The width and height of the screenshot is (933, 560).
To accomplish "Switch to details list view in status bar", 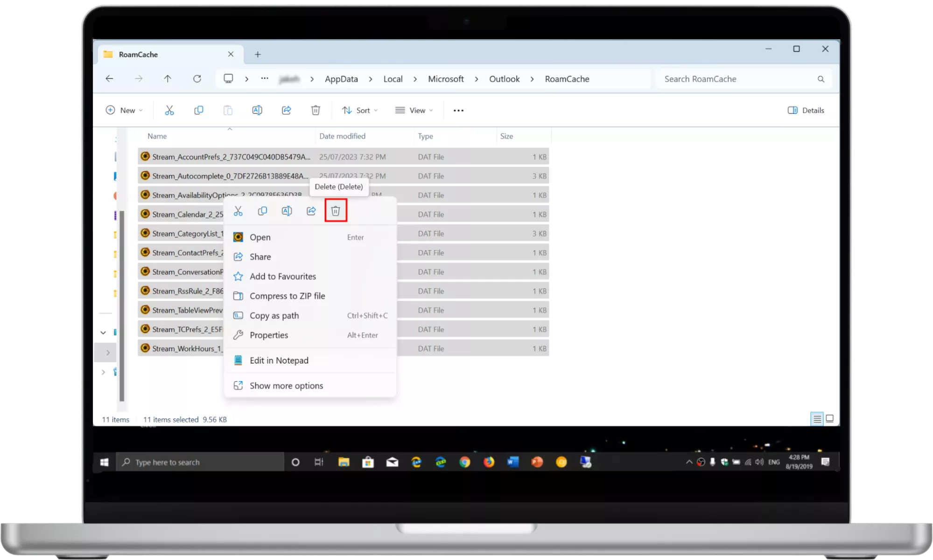I will point(817,419).
